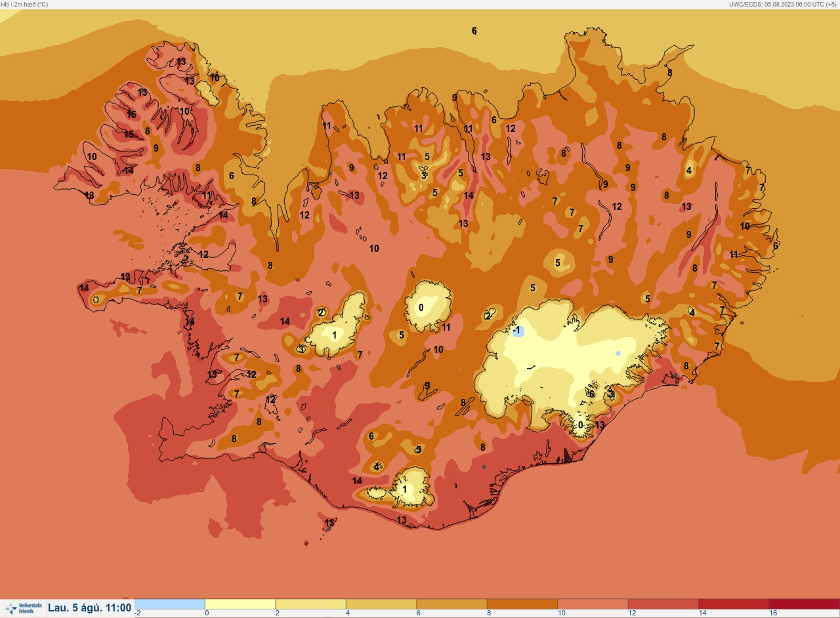Image resolution: width=840 pixels, height=618 pixels.
Task: Select the 10 to 12 degree legend swatch
Action: (x=593, y=604)
